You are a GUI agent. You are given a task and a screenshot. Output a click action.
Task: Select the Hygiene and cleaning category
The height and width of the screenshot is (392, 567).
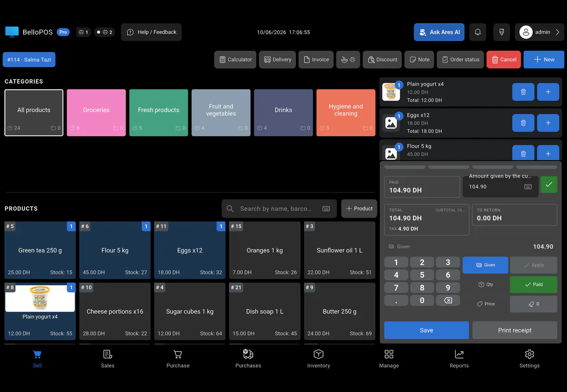346,112
